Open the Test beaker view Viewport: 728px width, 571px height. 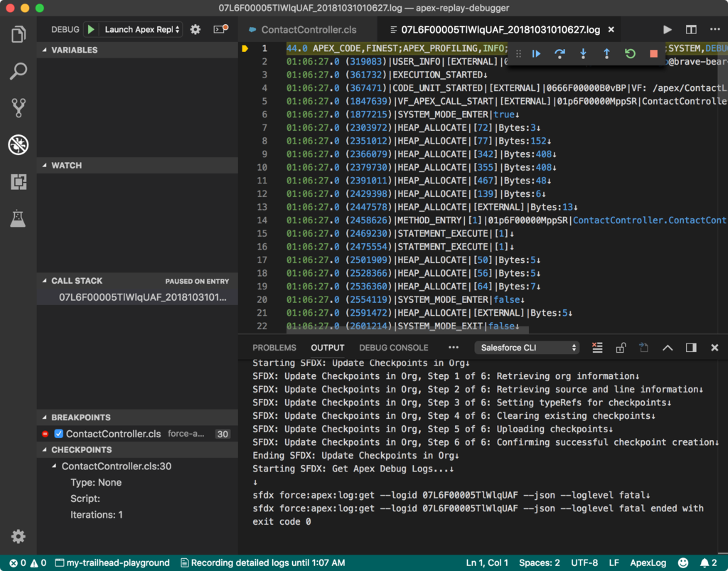[18, 218]
